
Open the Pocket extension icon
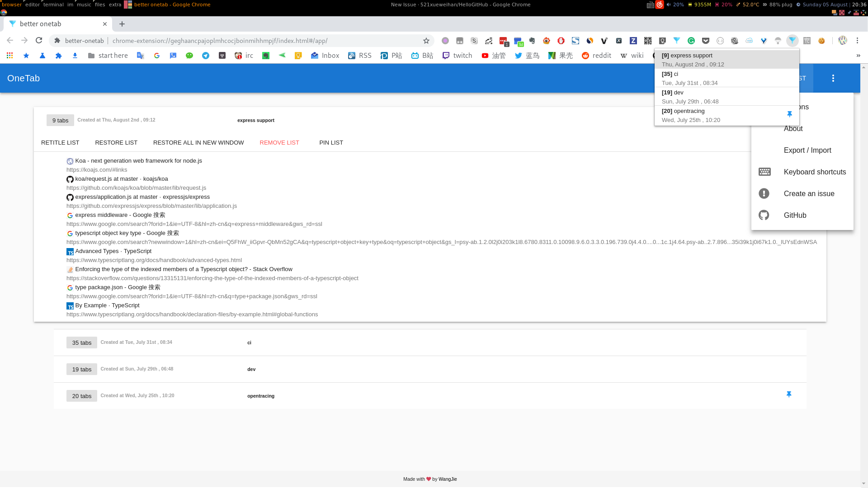(x=706, y=41)
